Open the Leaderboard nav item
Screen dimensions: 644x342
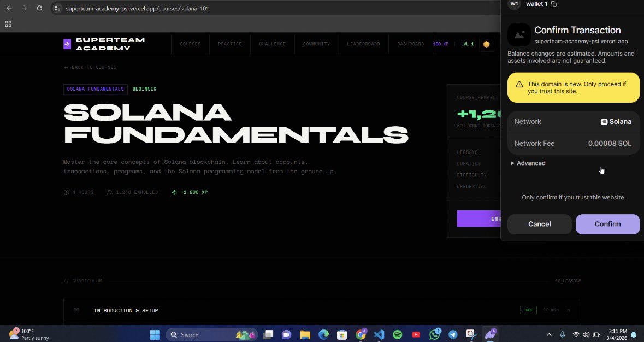click(363, 44)
